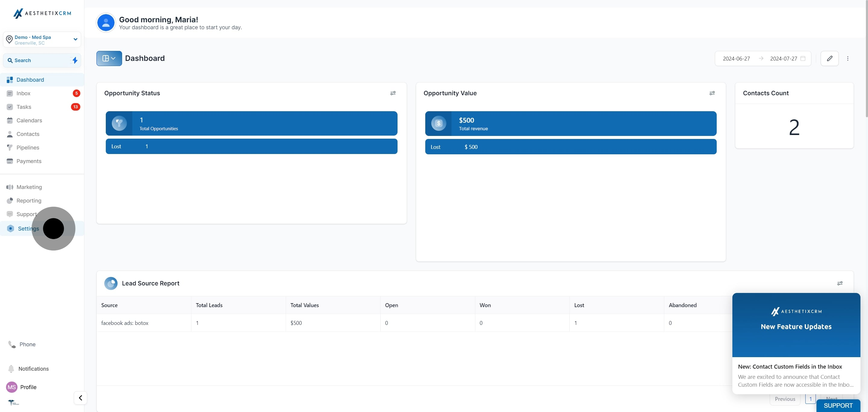868x412 pixels.
Task: Open the dashboard layout selector dropdown
Action: tap(109, 58)
